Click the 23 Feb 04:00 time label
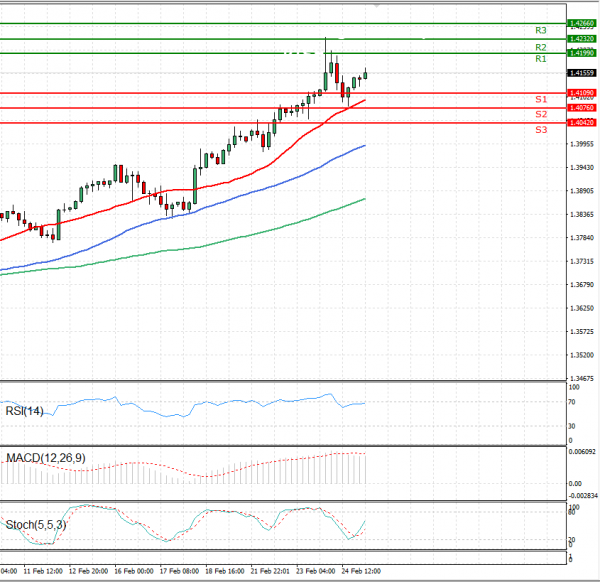Viewport: 600px width, 582px height. click(x=316, y=571)
